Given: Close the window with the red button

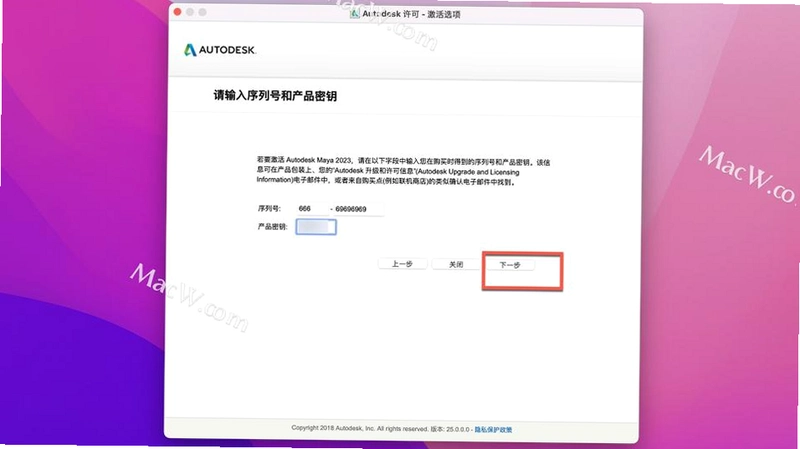Looking at the screenshot, I should coord(178,12).
